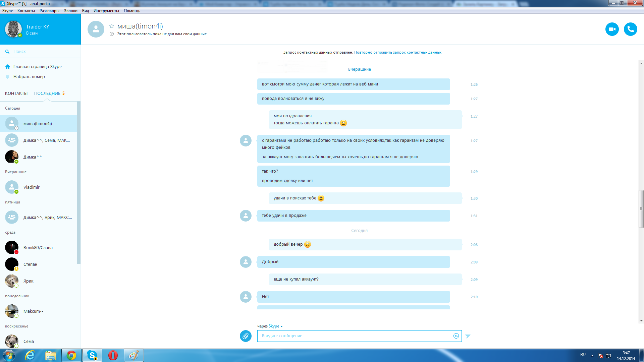Click the smiley emoticon in 'добрый вечер' message

308,244
